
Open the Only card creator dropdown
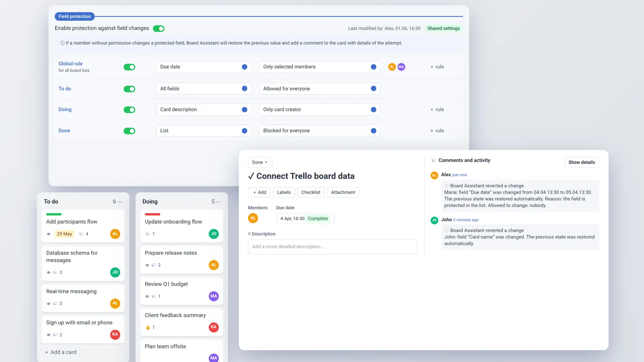click(x=320, y=109)
